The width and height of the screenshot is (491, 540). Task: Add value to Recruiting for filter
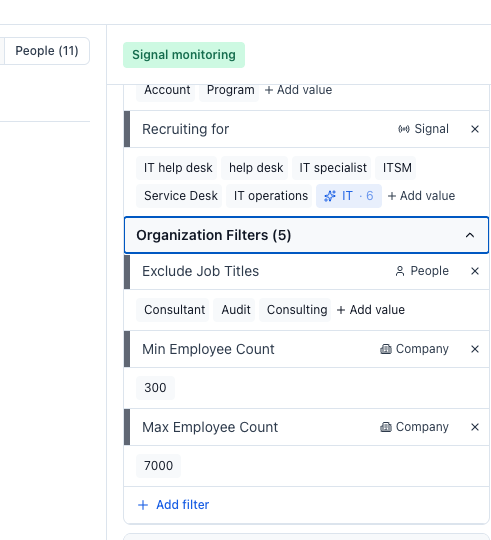(421, 196)
